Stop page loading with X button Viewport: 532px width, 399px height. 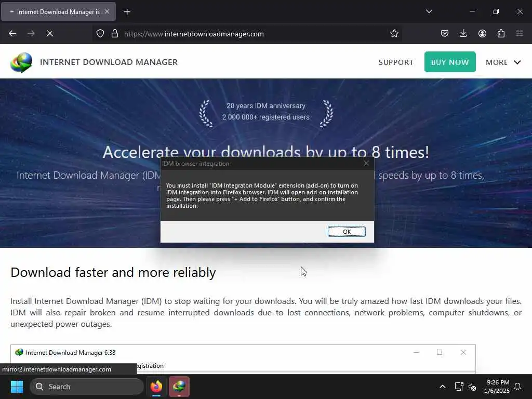49,34
